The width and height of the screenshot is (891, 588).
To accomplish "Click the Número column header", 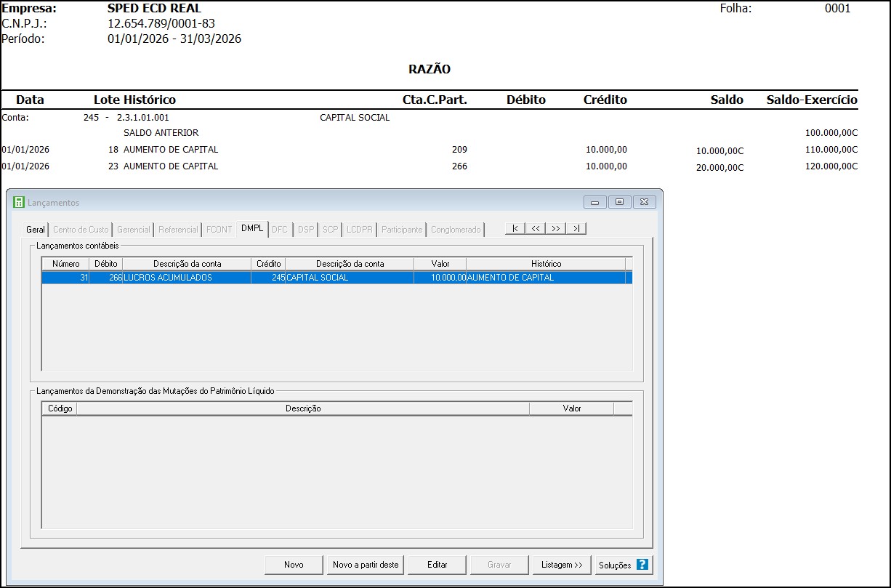I will [65, 264].
